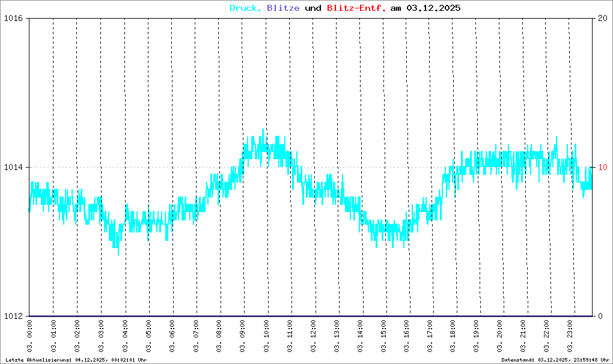Screen dimensions: 613x364
Task: Click the '03. 20:00' time axis label
Action: coord(499,336)
